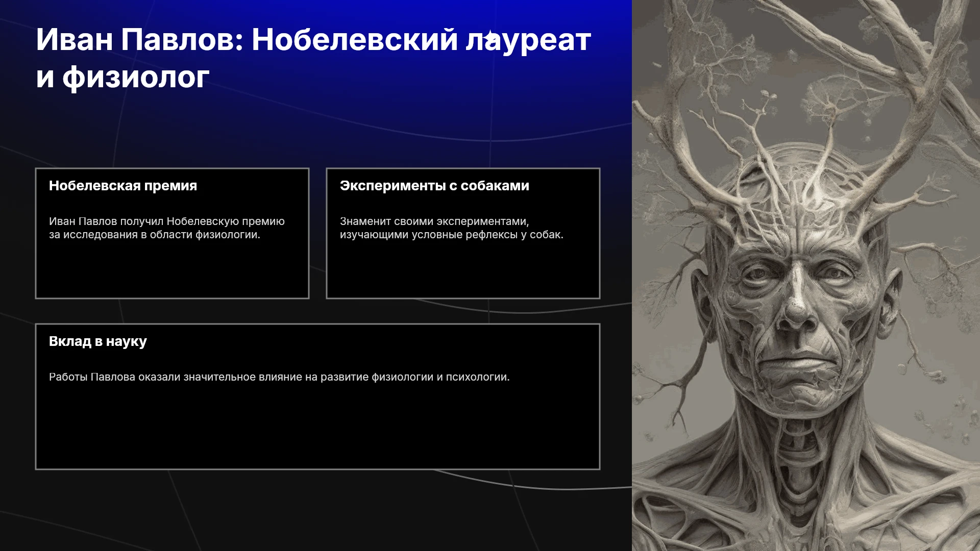Click the line 'за исследования в области физиологии.'
980x551 pixels.
pyautogui.click(x=155, y=235)
